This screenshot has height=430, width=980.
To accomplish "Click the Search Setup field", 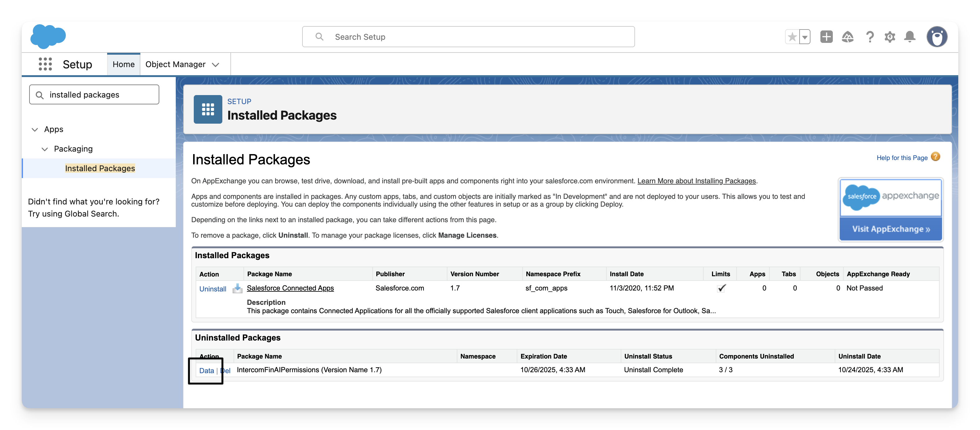I will (468, 37).
